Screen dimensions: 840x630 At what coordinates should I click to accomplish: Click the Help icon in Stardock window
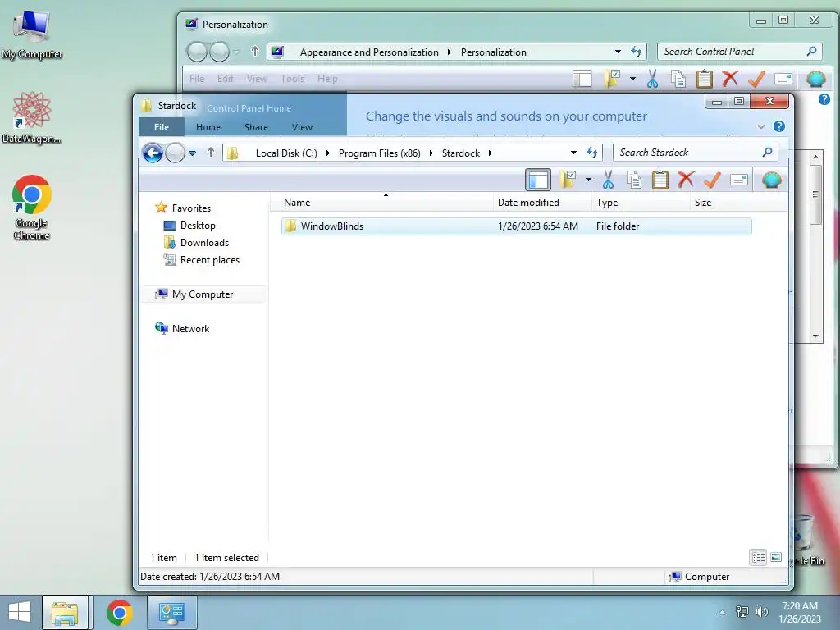click(779, 126)
